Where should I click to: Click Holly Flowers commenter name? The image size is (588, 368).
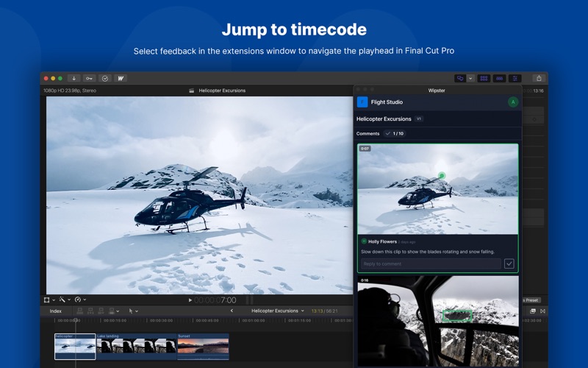tap(382, 241)
